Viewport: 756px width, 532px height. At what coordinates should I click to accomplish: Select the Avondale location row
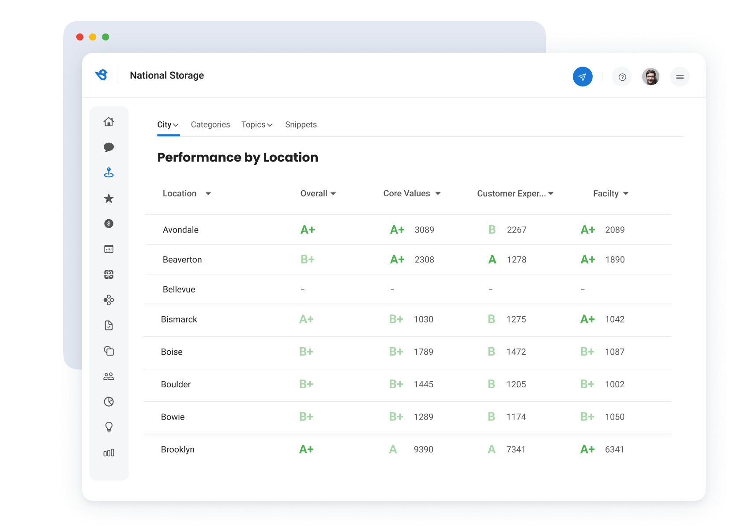coord(408,230)
